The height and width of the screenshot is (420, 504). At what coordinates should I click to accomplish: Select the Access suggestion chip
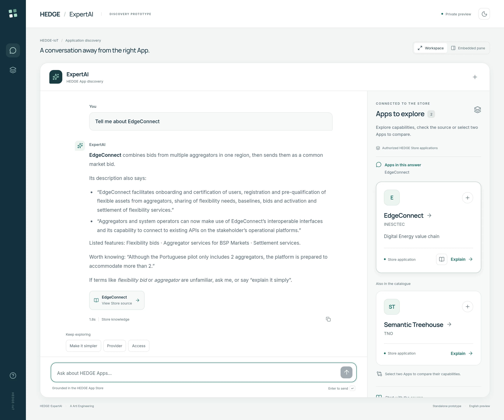(x=138, y=346)
